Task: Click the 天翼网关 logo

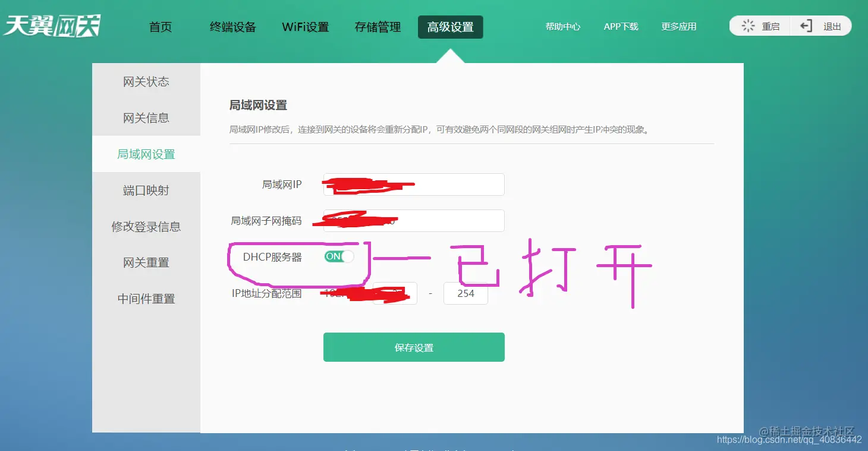Action: tap(52, 26)
